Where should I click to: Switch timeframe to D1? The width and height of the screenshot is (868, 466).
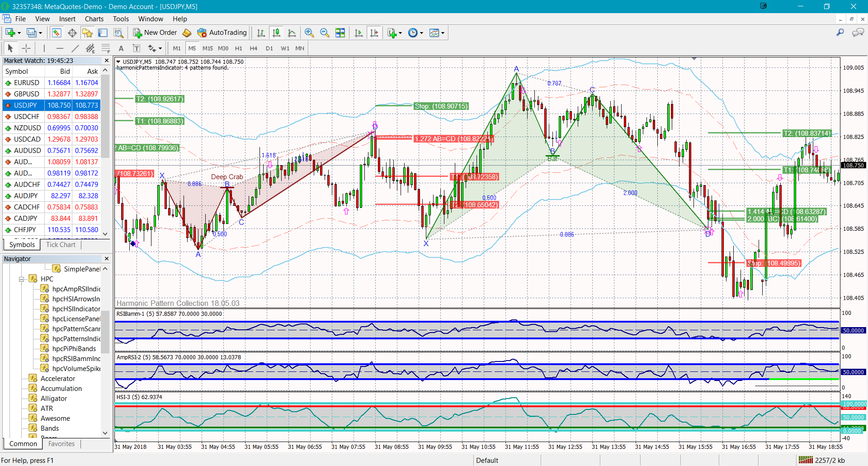(x=269, y=48)
